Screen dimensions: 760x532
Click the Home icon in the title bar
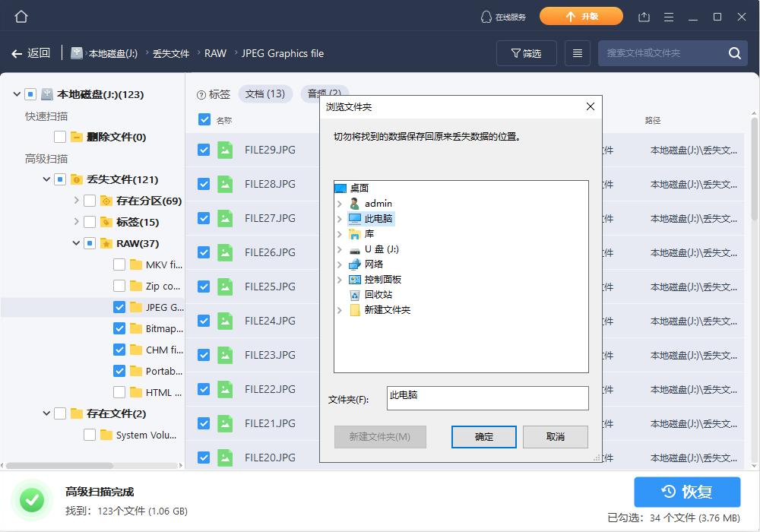[21, 15]
